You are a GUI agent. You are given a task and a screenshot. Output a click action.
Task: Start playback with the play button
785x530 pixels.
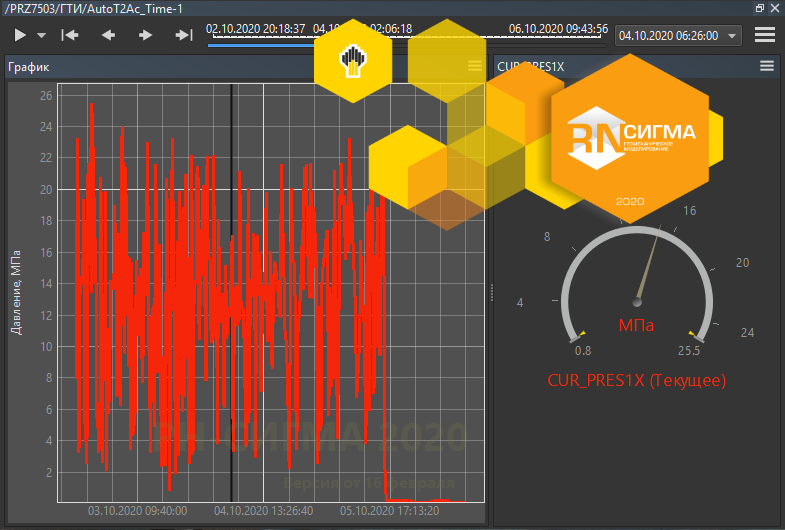pyautogui.click(x=21, y=35)
